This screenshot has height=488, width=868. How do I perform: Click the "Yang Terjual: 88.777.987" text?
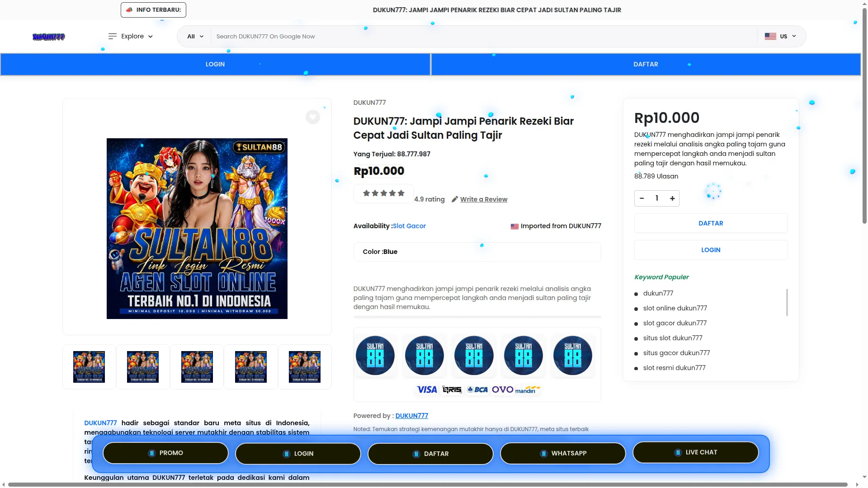pyautogui.click(x=392, y=154)
